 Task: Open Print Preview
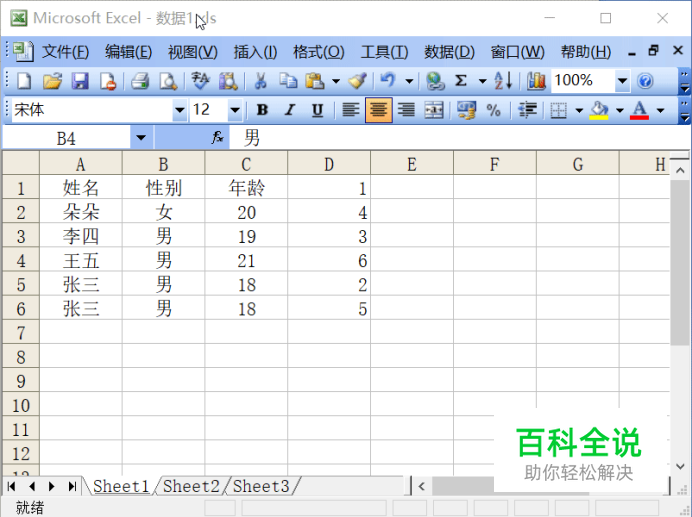(168, 81)
